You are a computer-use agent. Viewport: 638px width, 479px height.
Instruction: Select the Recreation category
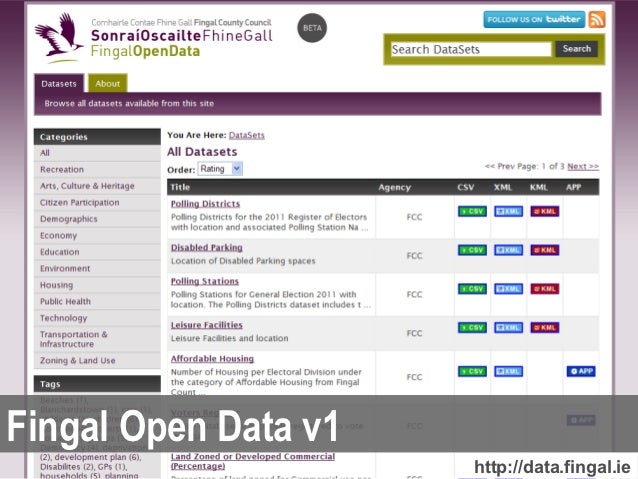[x=97, y=169]
